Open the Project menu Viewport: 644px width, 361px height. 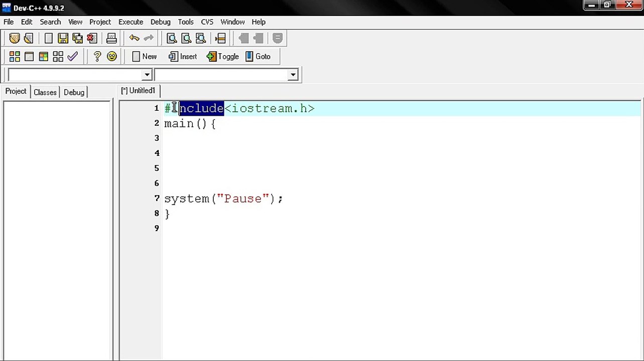click(100, 22)
